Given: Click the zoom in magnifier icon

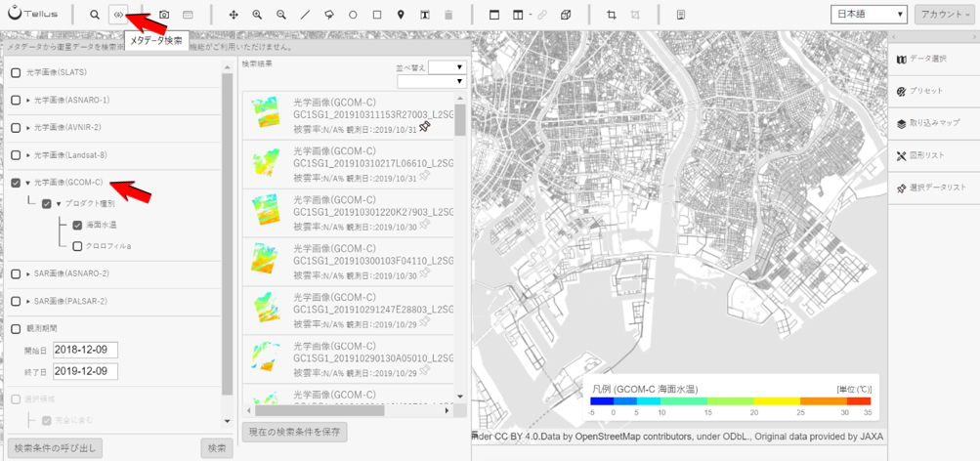Looking at the screenshot, I should tap(257, 15).
